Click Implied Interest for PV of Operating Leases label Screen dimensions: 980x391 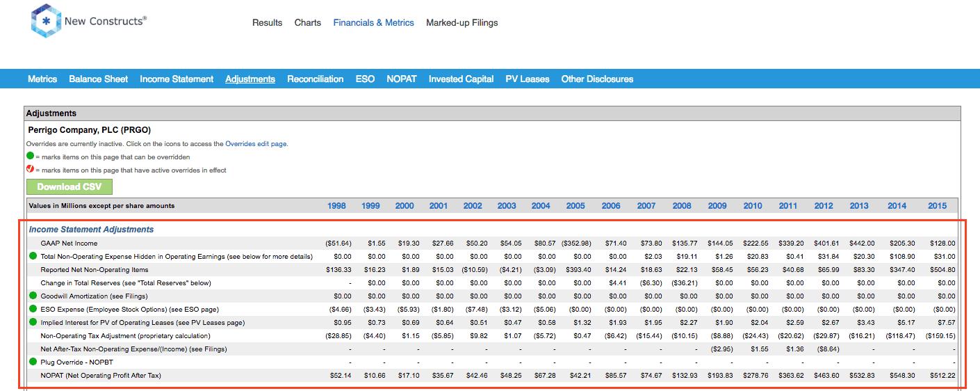click(x=142, y=323)
